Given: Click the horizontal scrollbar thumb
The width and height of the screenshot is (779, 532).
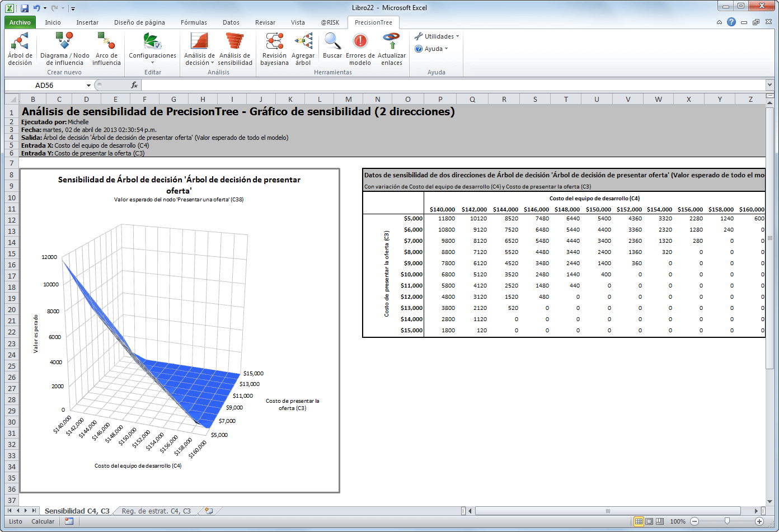Looking at the screenshot, I should [x=607, y=511].
